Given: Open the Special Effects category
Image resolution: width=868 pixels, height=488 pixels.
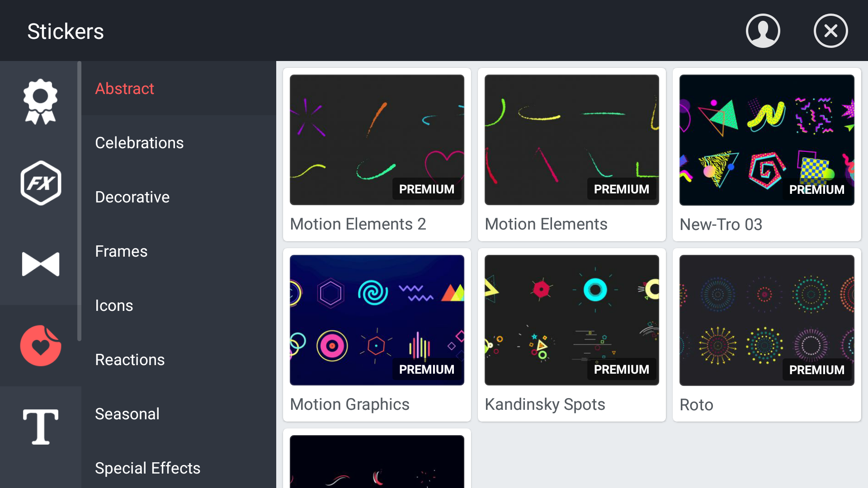Looking at the screenshot, I should [x=147, y=468].
